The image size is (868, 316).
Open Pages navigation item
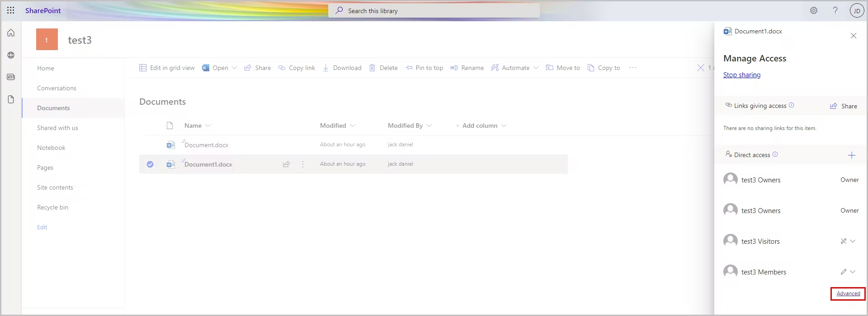tap(45, 167)
